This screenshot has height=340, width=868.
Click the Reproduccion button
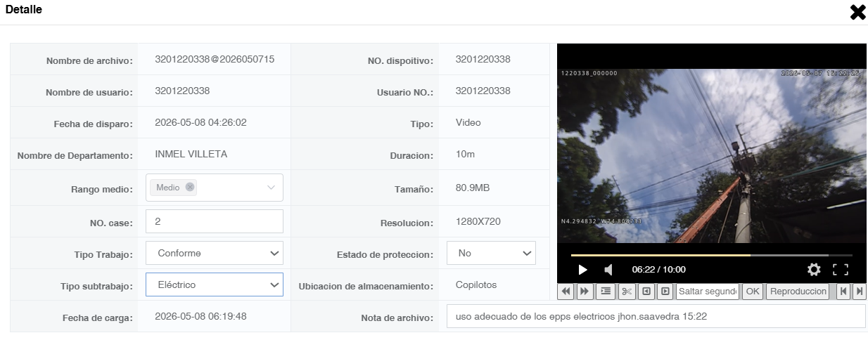click(x=798, y=292)
